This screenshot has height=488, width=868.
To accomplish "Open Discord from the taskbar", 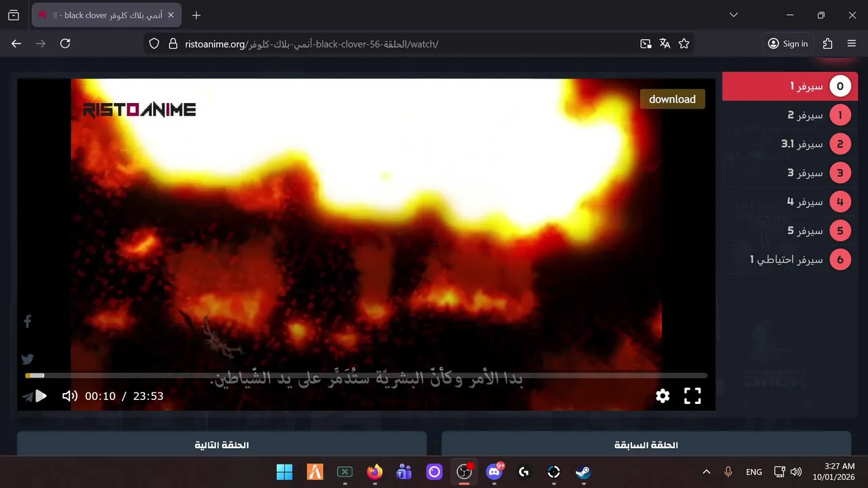I will click(494, 472).
